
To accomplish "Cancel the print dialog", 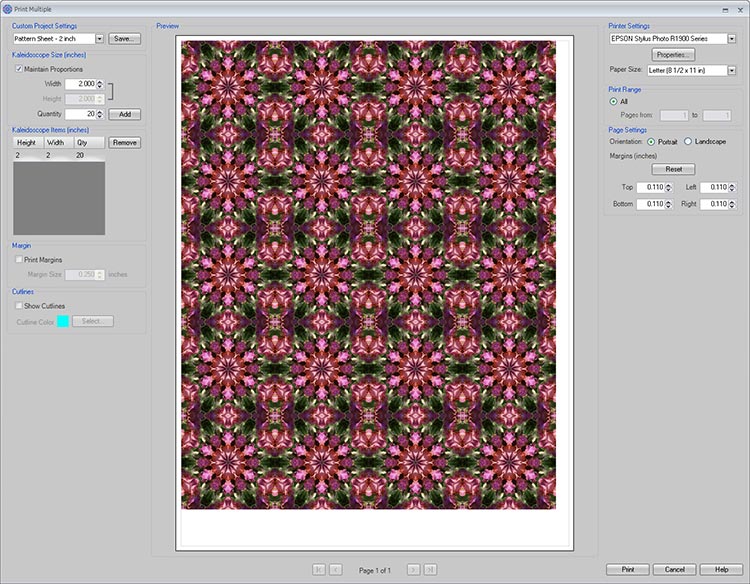I will tap(674, 569).
